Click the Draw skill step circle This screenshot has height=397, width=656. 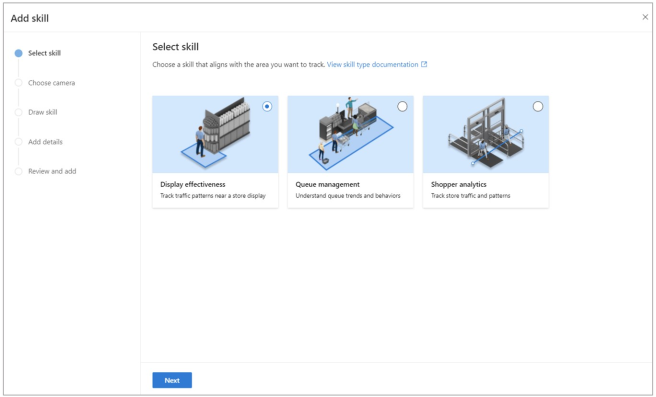[x=18, y=112]
